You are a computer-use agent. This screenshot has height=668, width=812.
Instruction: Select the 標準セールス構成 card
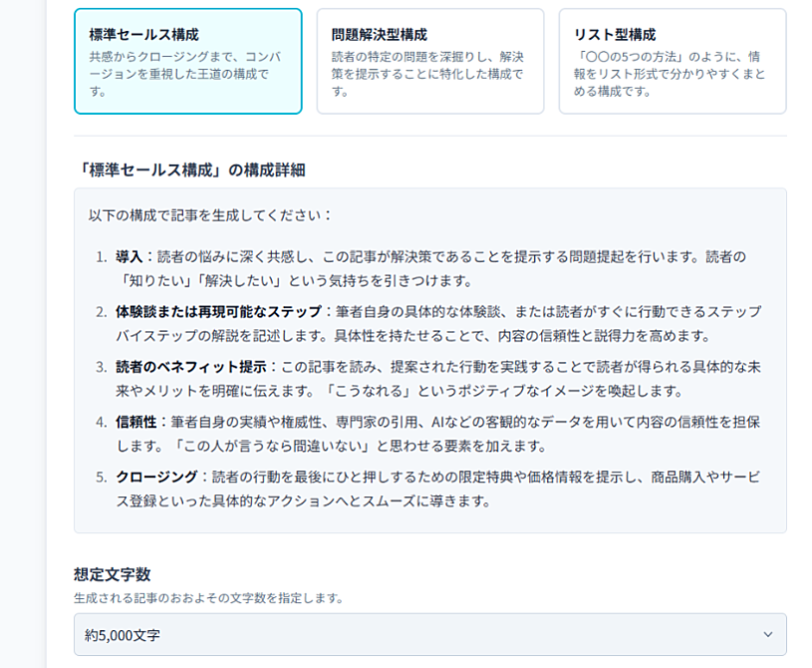pos(188,61)
